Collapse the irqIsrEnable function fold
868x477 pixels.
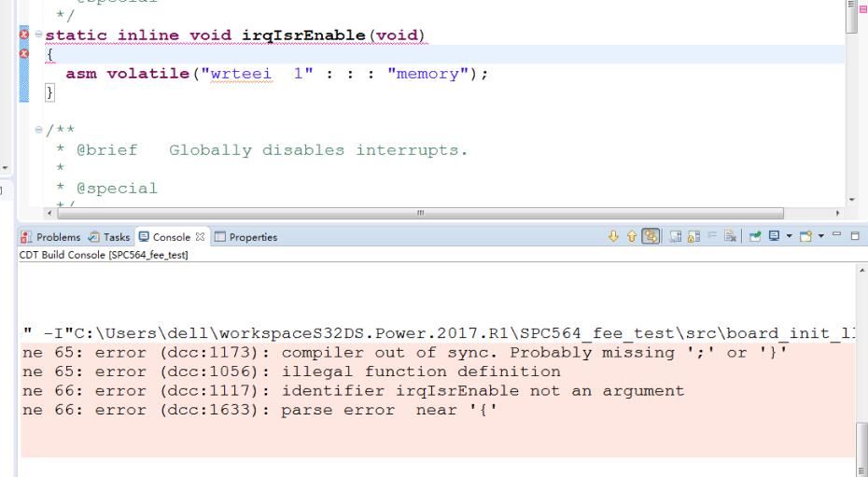click(39, 35)
